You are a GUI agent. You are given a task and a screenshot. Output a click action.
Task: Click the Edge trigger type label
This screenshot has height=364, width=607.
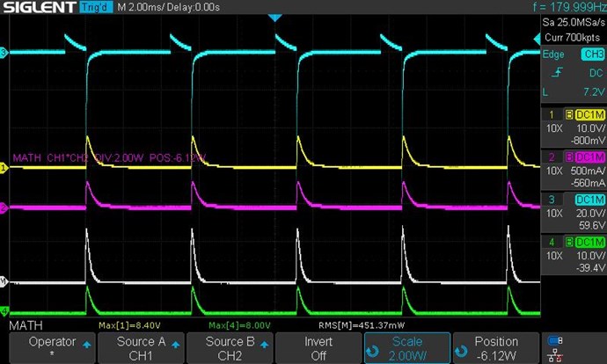tap(553, 55)
